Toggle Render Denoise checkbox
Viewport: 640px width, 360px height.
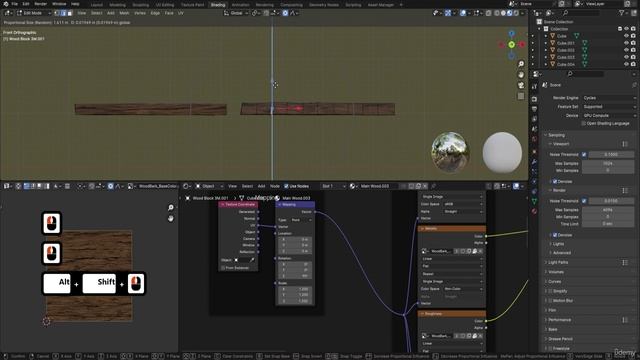click(555, 235)
